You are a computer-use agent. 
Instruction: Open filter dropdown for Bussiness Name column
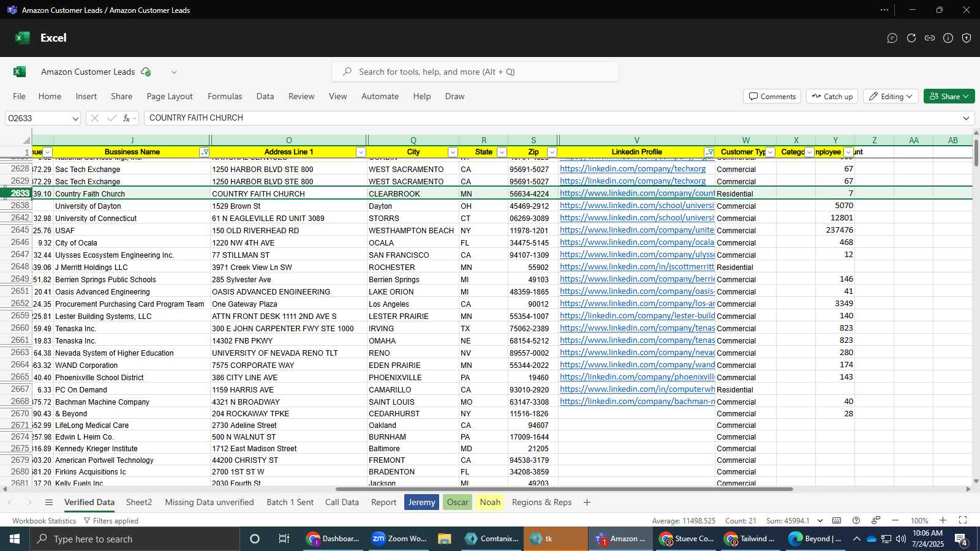(205, 152)
